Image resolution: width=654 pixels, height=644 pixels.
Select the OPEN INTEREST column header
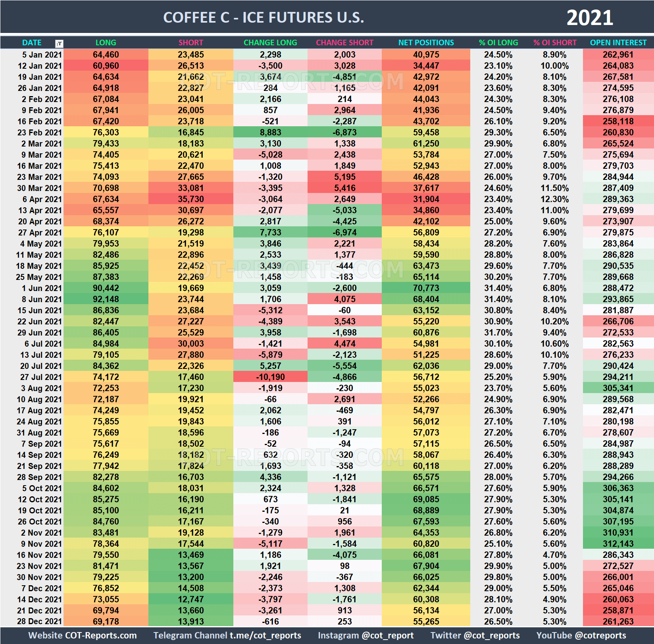coord(618,42)
